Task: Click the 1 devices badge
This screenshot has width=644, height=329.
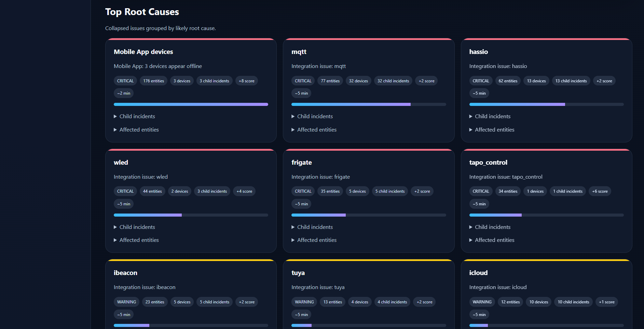Action: (x=535, y=191)
